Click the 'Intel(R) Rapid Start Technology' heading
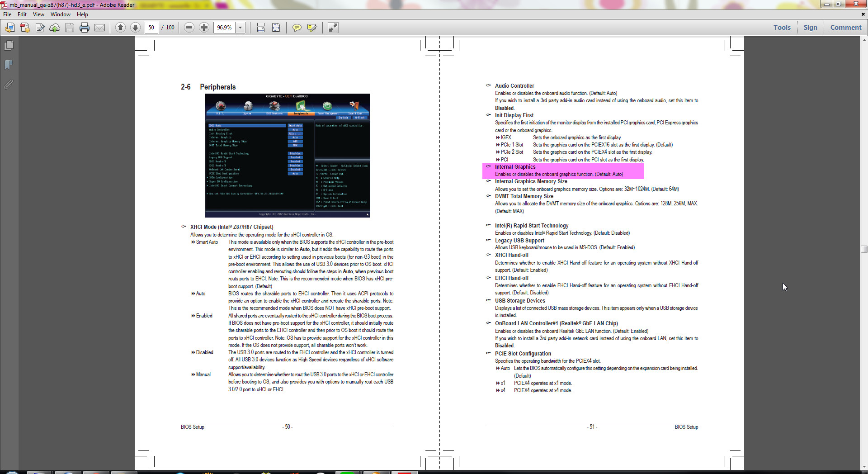This screenshot has width=868, height=474. (x=531, y=226)
